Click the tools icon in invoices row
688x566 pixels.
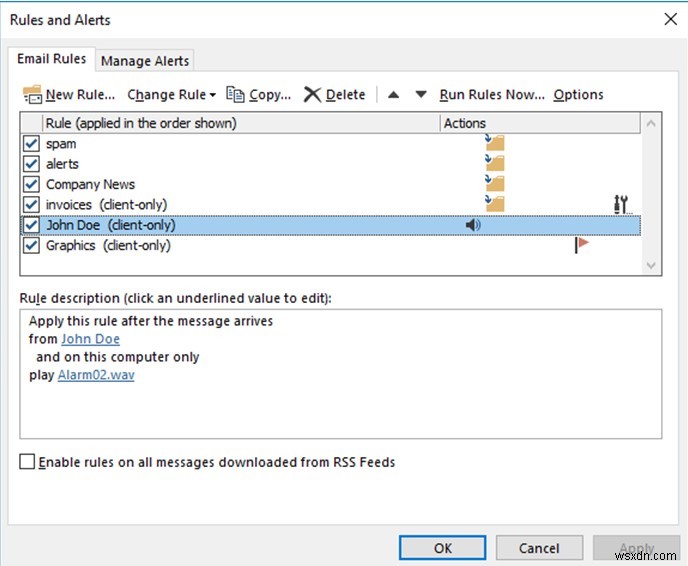click(621, 204)
